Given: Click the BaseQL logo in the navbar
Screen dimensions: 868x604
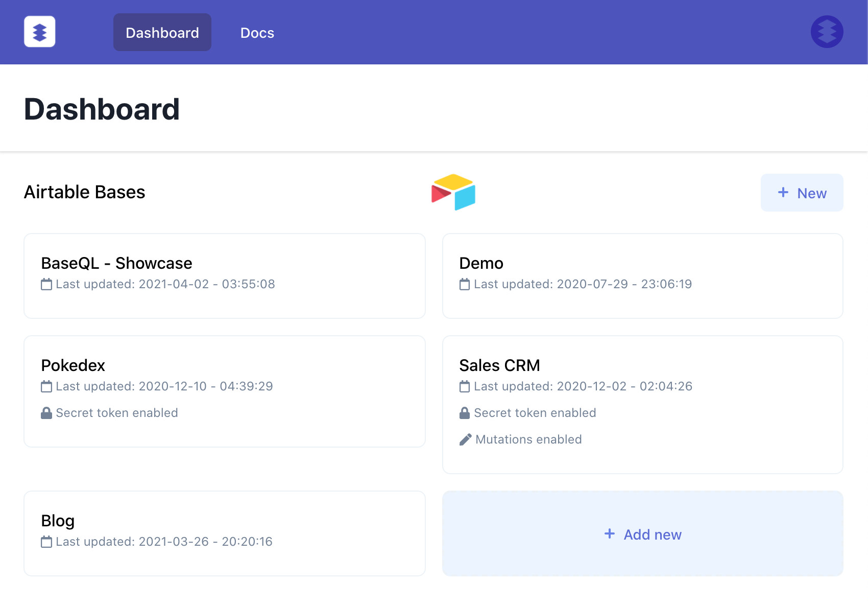Looking at the screenshot, I should coord(39,31).
